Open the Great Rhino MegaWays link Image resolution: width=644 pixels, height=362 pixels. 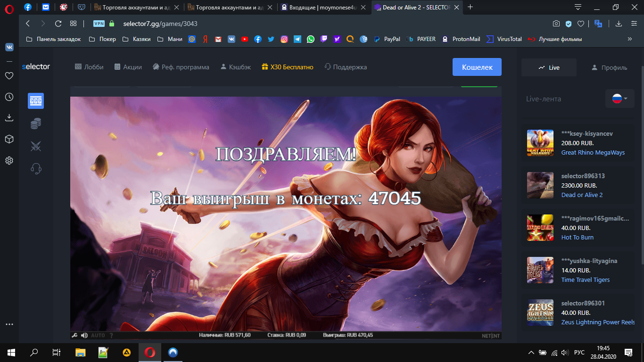tap(593, 152)
